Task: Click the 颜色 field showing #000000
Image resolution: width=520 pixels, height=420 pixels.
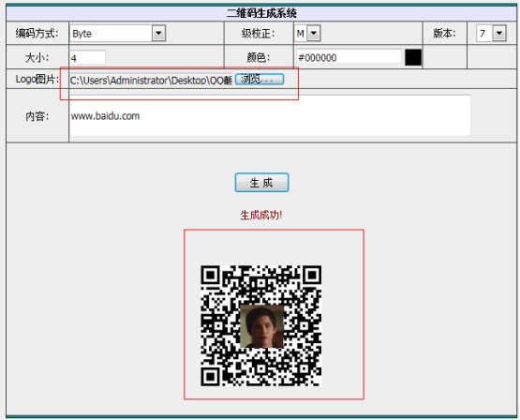Action: (349, 57)
